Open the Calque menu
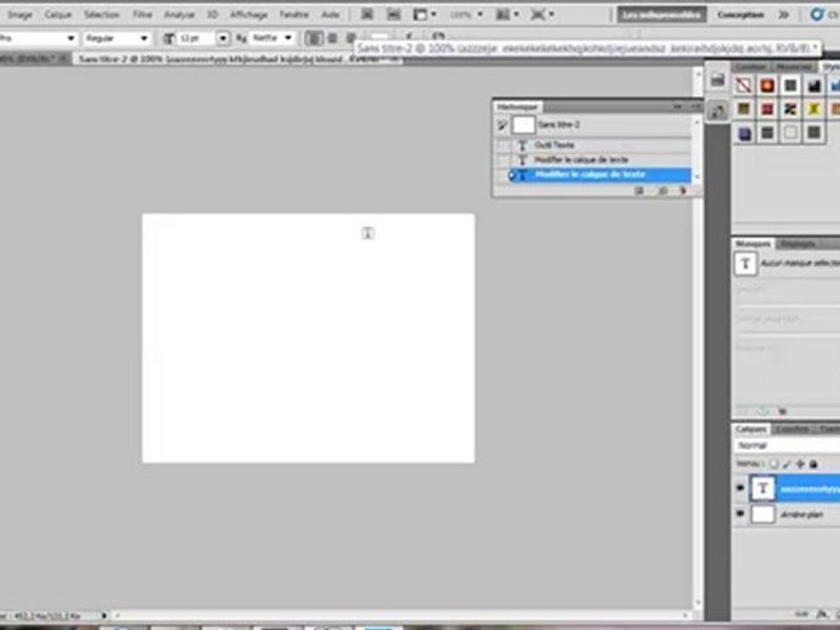Image resolution: width=840 pixels, height=630 pixels. (x=58, y=15)
